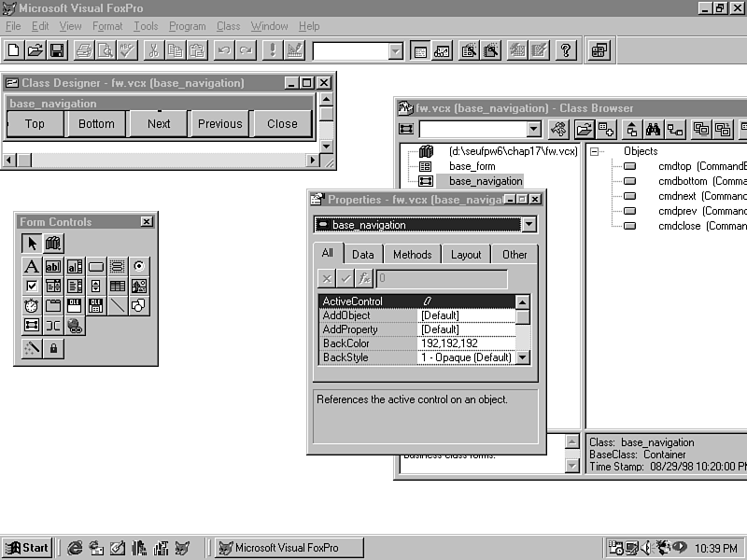Select the Label tool in Form Controls
747x560 pixels.
click(32, 267)
